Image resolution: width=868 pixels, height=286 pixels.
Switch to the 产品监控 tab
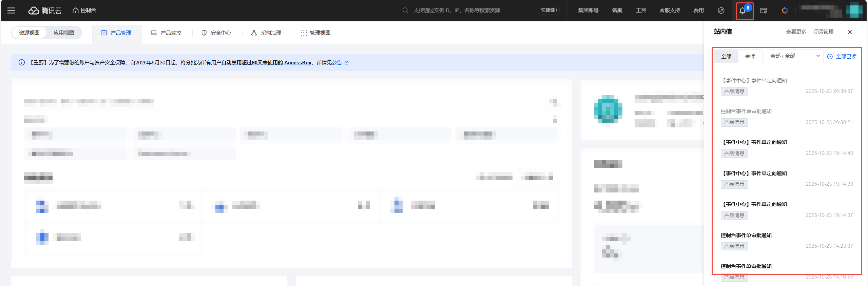[x=166, y=33]
